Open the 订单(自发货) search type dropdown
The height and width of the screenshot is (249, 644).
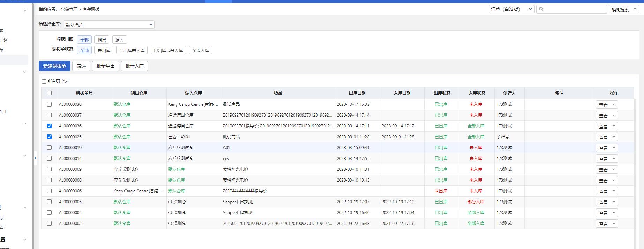(512, 9)
